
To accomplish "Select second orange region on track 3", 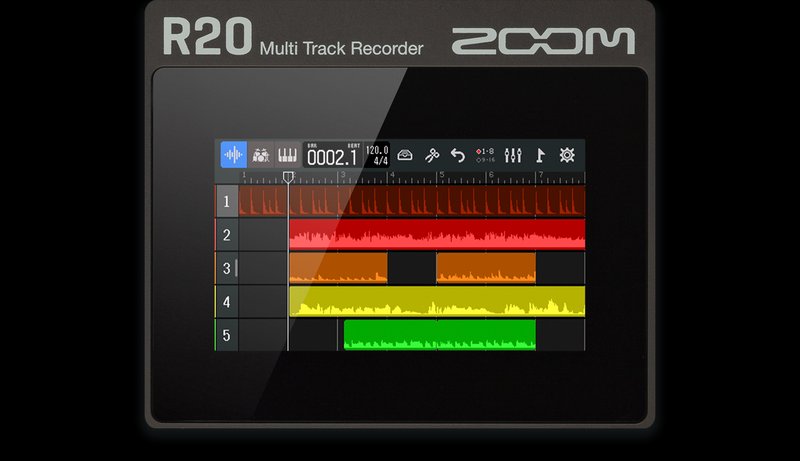I will tap(486, 268).
